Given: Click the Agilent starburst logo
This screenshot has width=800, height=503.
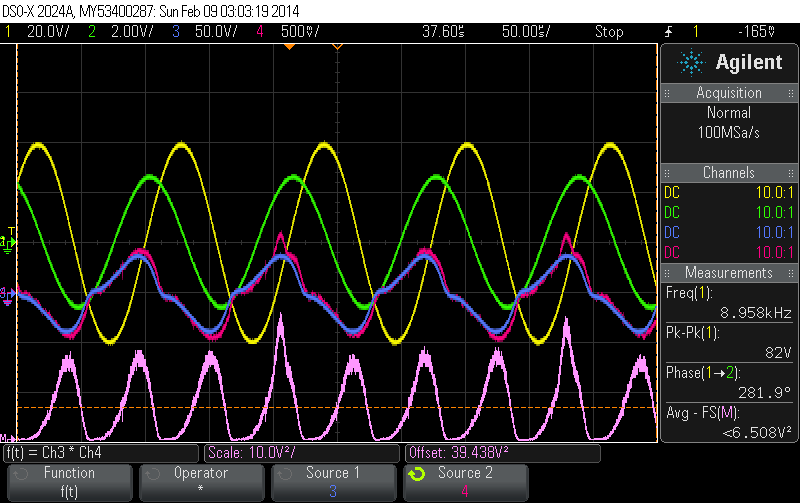Looking at the screenshot, I should 691,63.
